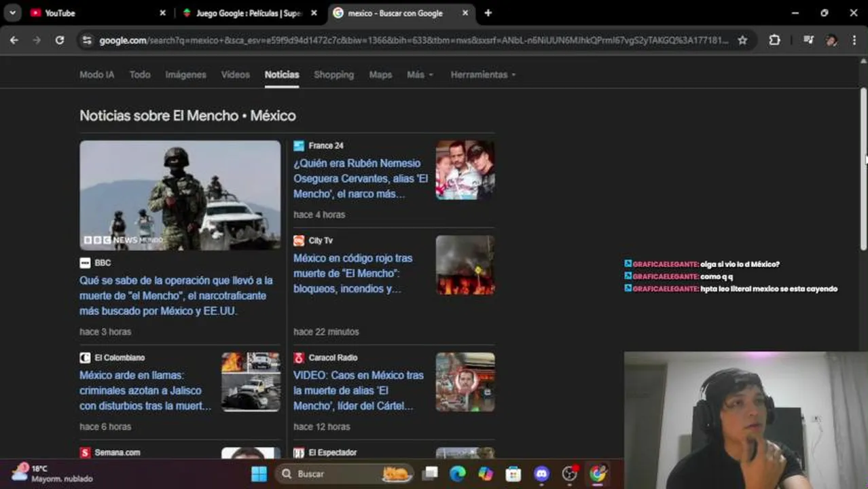Click the El Colombiano source icon
The image size is (868, 489).
pyautogui.click(x=85, y=358)
